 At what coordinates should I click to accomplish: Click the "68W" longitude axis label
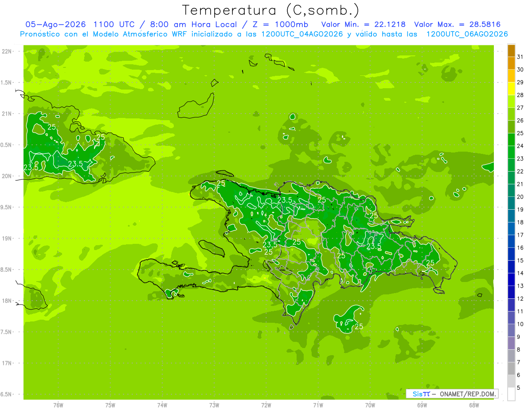tap(474, 405)
